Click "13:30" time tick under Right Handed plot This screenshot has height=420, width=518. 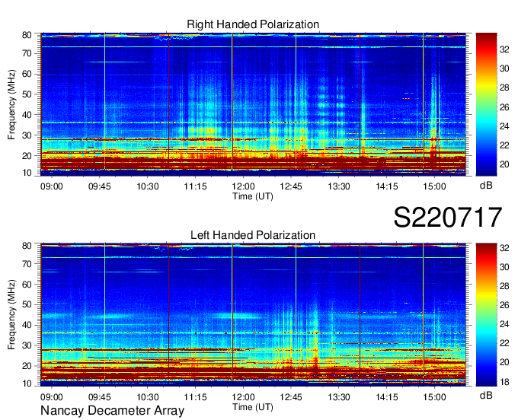coord(339,186)
